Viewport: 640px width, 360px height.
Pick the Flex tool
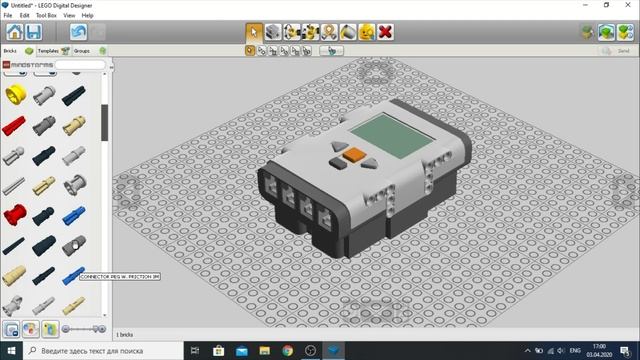(x=329, y=32)
